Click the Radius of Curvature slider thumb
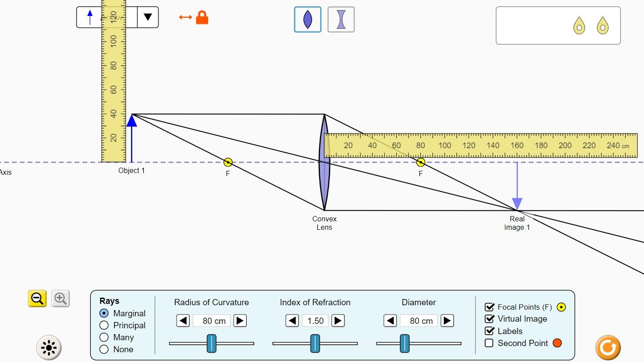This screenshot has height=362, width=644. coord(212,343)
